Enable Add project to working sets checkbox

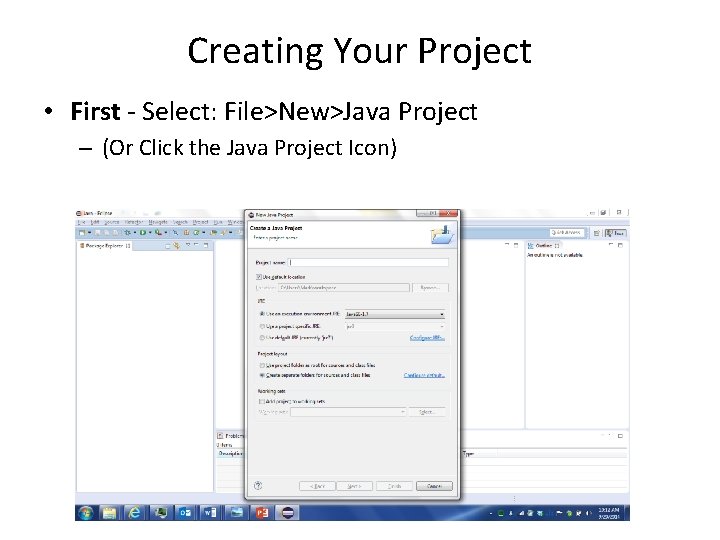pos(262,401)
